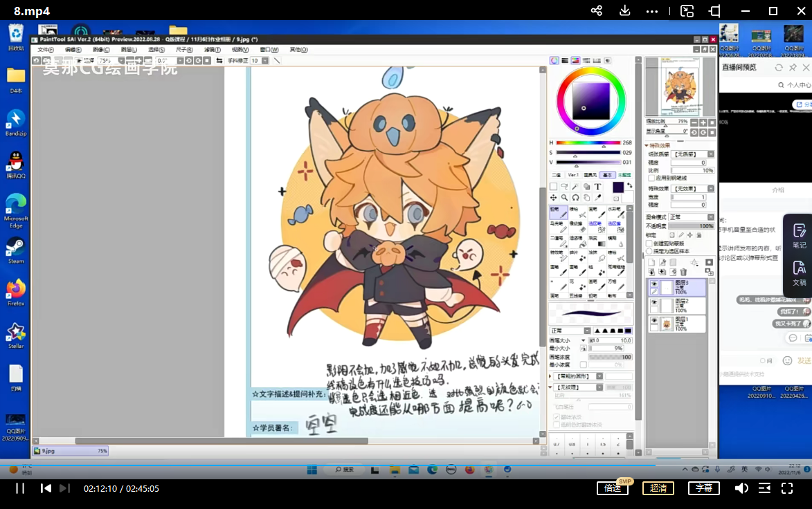Select the Magic Wand tool
Image resolution: width=812 pixels, height=509 pixels.
tap(575, 187)
